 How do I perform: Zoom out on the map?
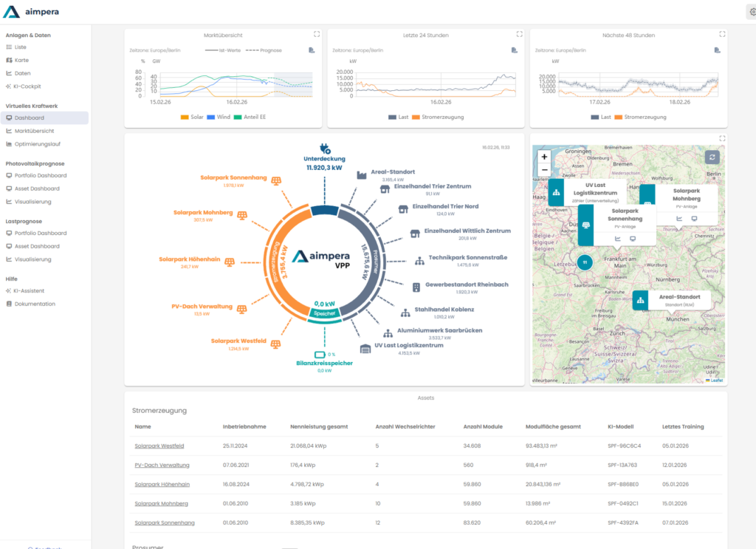tap(544, 170)
